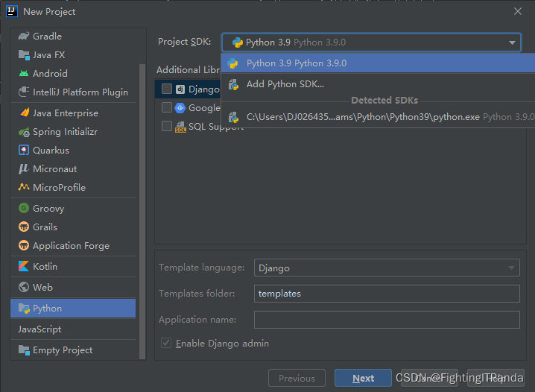Viewport: 535px width, 392px height.
Task: Enable the SQL Support checkbox
Action: [166, 126]
